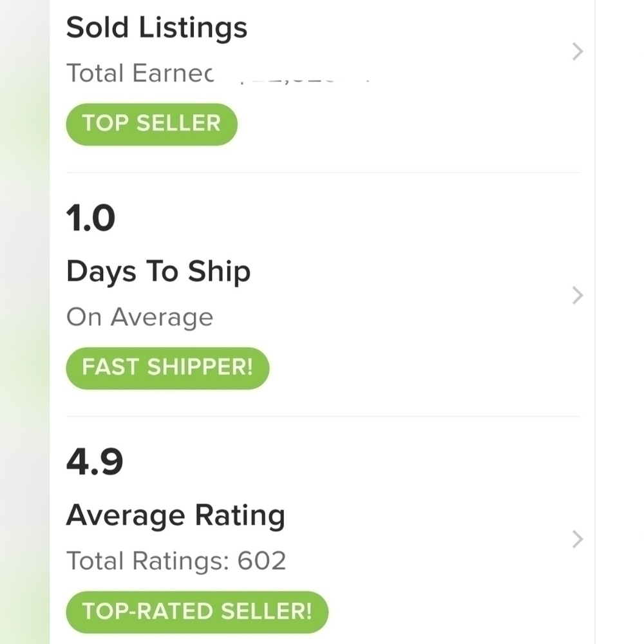The image size is (644, 644).
Task: Open Total Ratings: 602 text
Action: [176, 561]
